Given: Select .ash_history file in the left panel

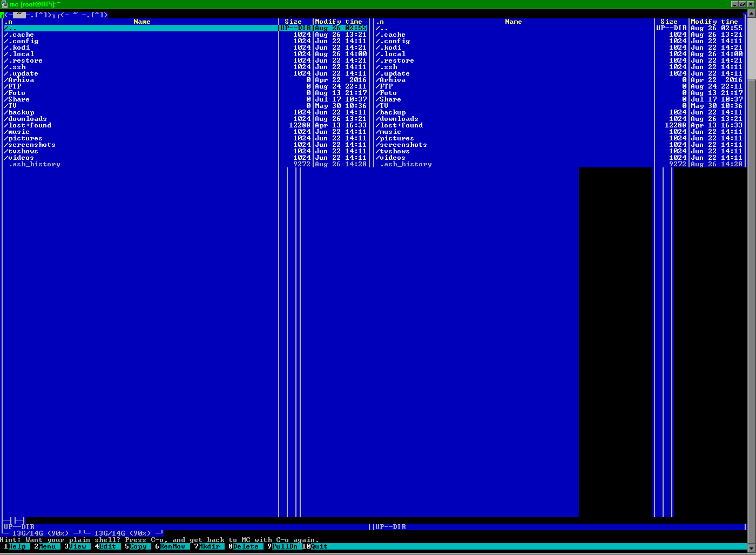Looking at the screenshot, I should point(34,164).
